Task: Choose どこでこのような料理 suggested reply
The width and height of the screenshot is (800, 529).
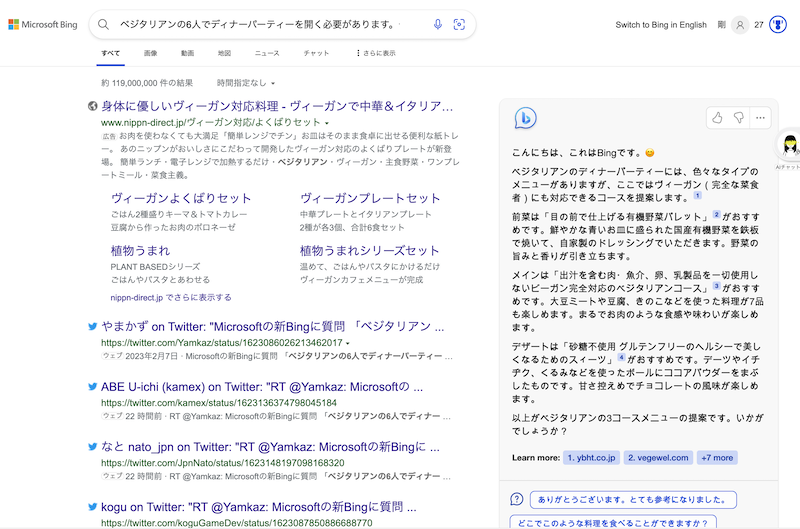Action: [613, 522]
